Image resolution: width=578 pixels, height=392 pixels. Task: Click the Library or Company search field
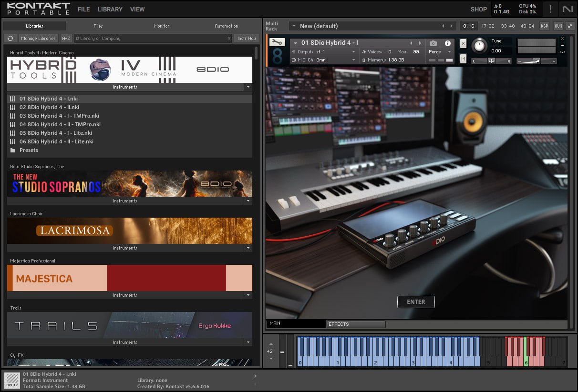pyautogui.click(x=153, y=39)
